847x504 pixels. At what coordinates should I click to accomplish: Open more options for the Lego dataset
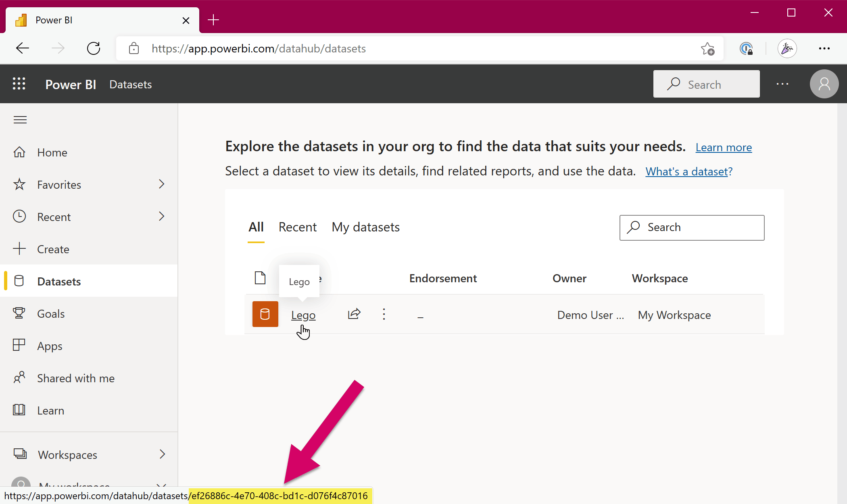click(384, 314)
